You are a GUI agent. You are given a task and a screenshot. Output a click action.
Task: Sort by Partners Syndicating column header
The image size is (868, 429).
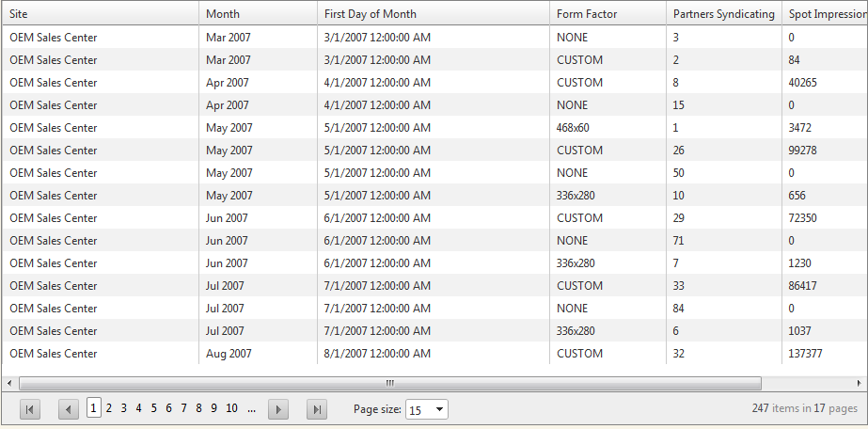(x=723, y=14)
